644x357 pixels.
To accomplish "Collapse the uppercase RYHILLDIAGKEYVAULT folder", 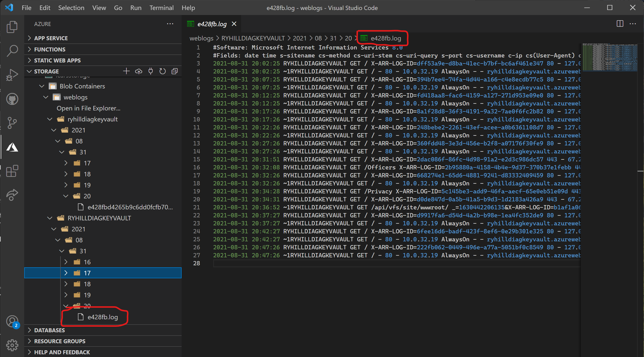I will point(50,218).
